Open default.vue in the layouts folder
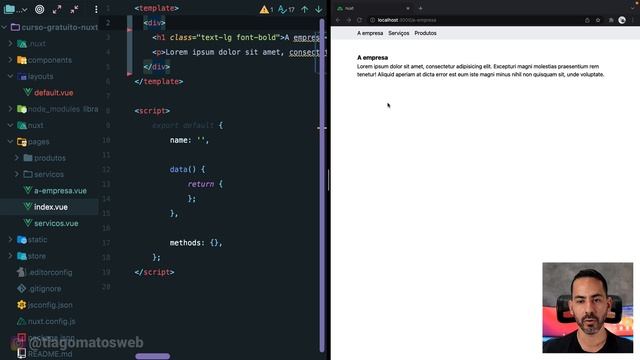This screenshot has width=640, height=360. tap(53, 93)
